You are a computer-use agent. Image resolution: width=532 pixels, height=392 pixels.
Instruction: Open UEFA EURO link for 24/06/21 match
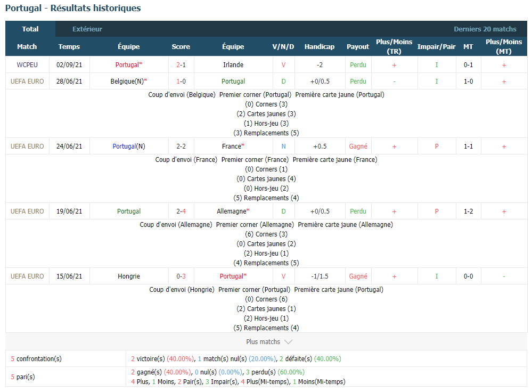tap(27, 146)
